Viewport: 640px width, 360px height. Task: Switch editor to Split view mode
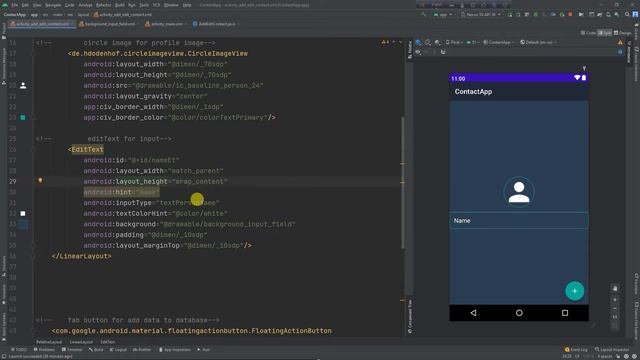click(604, 33)
